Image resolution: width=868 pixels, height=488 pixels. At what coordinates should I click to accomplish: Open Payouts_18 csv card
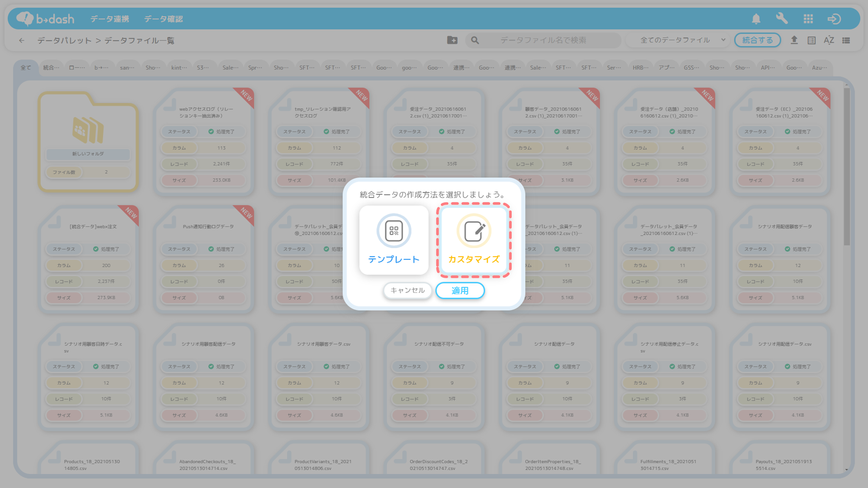point(780,458)
